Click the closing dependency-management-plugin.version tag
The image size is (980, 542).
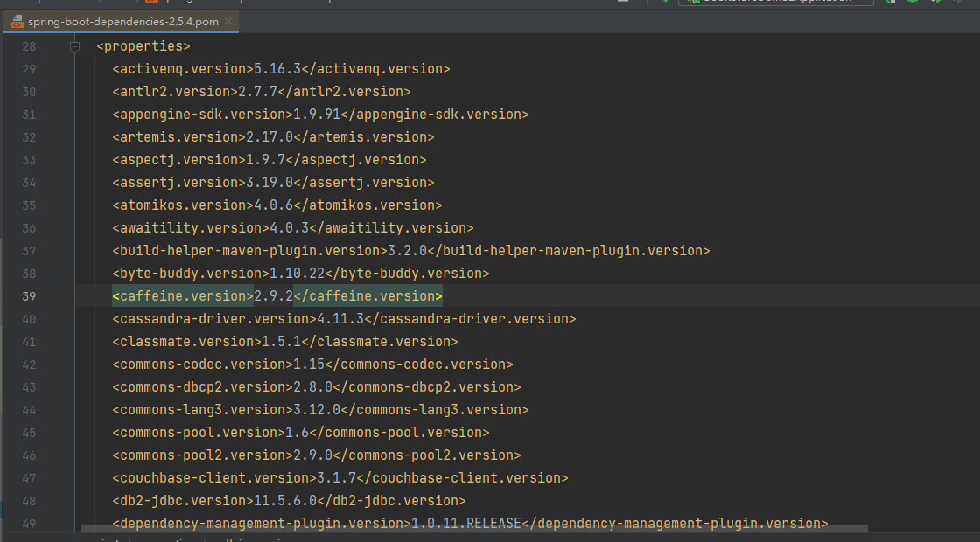click(675, 524)
